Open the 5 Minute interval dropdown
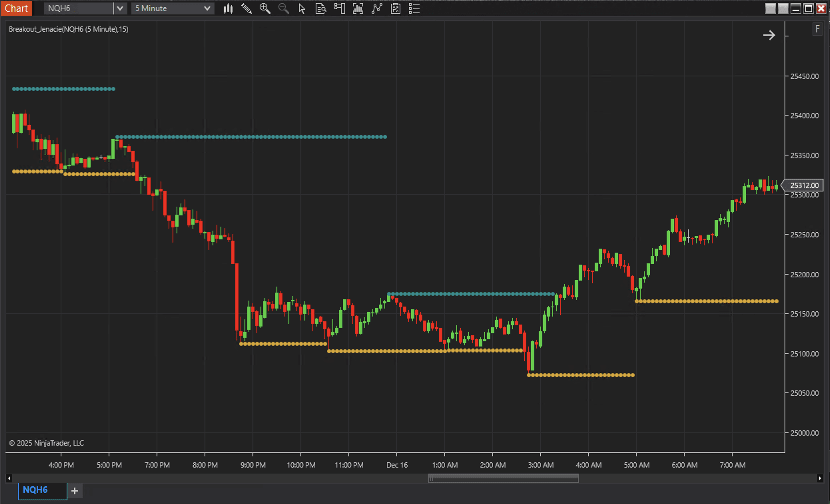The height and width of the screenshot is (504, 830). pos(173,9)
